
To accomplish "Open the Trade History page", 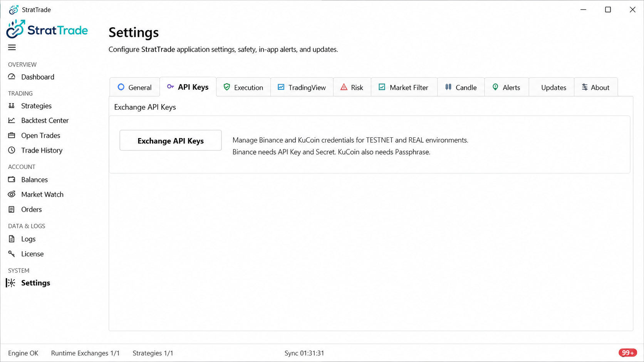I will coord(42,150).
